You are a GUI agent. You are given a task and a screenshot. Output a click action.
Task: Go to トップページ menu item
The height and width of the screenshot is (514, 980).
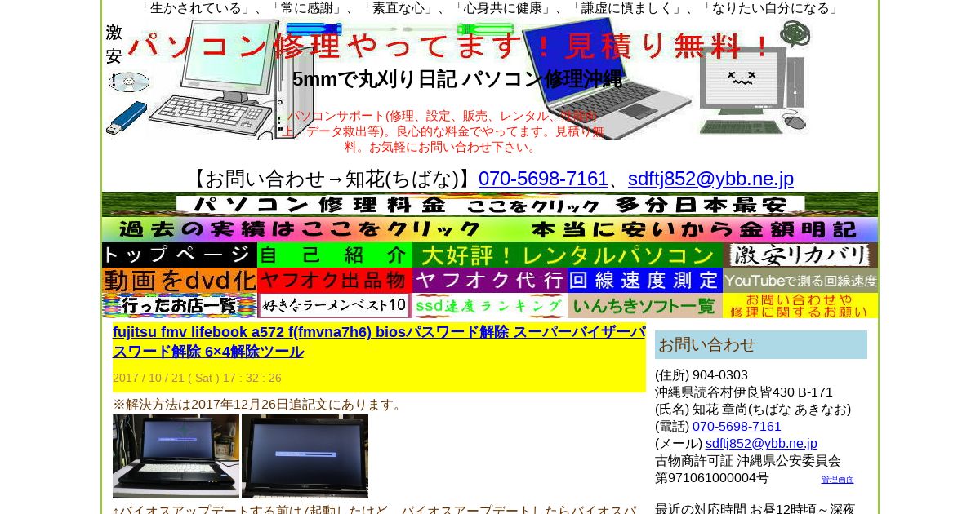pos(180,255)
